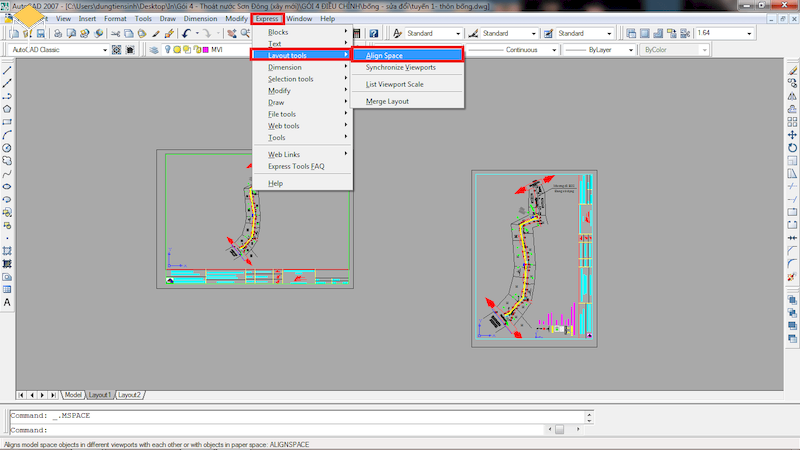Choose Merge Layout menu item
This screenshot has width=800, height=450.
click(x=408, y=101)
